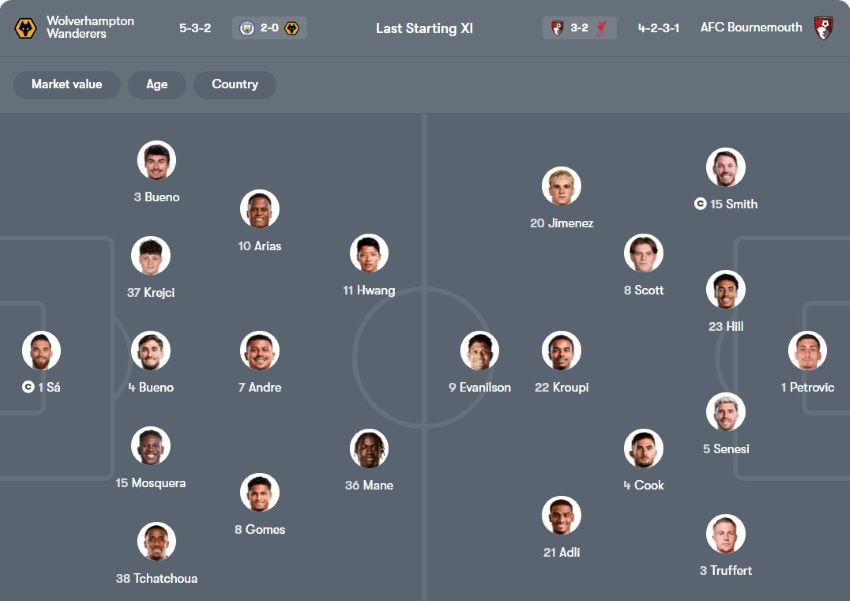This screenshot has width=850, height=601.
Task: Click Kroupi's player avatar
Action: [562, 351]
